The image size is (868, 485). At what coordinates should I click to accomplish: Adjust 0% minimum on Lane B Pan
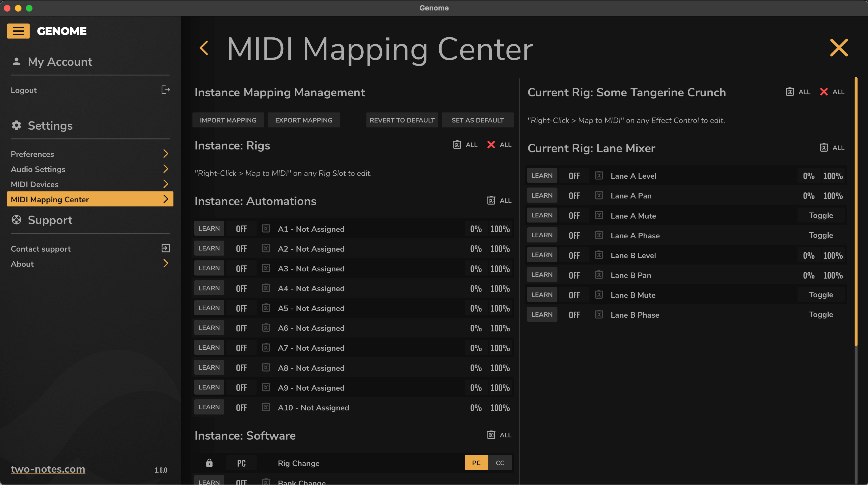(808, 275)
